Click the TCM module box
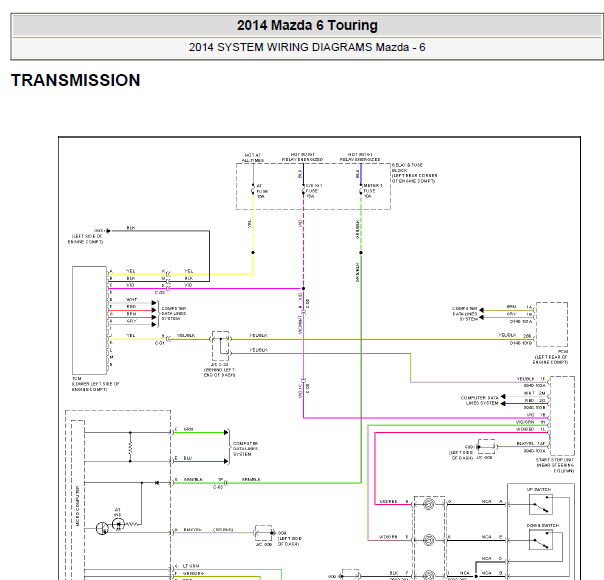The height and width of the screenshot is (580, 604). (x=89, y=320)
